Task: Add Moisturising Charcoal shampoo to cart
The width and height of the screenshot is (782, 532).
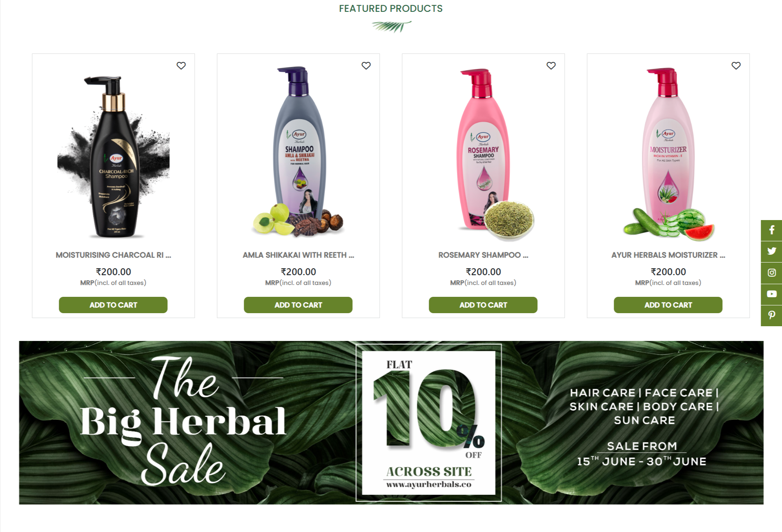Action: click(113, 305)
